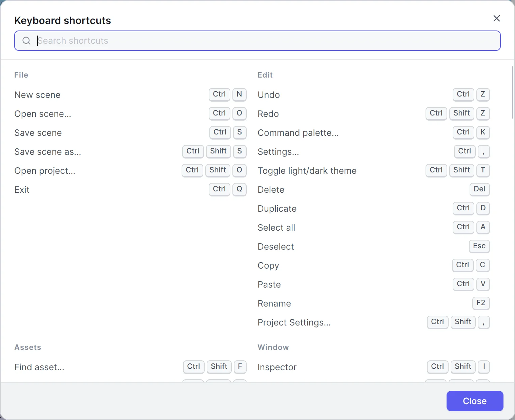Click the Select all label
The height and width of the screenshot is (420, 515).
(276, 228)
